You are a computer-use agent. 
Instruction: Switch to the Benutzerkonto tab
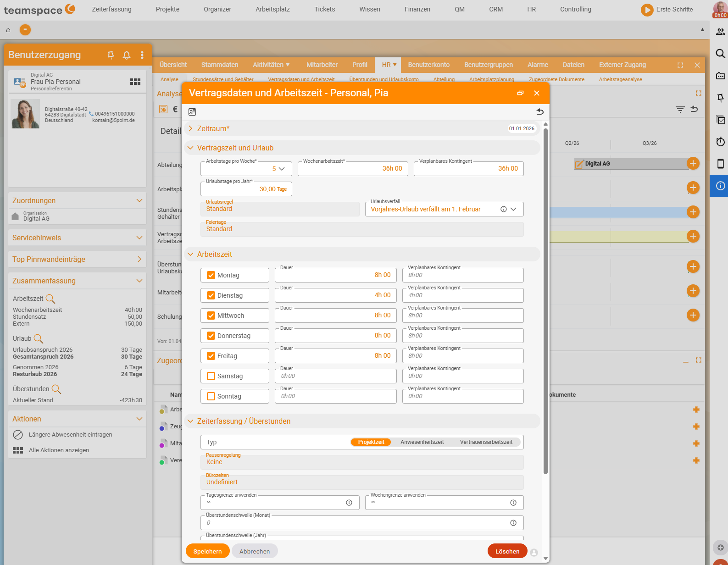[428, 65]
